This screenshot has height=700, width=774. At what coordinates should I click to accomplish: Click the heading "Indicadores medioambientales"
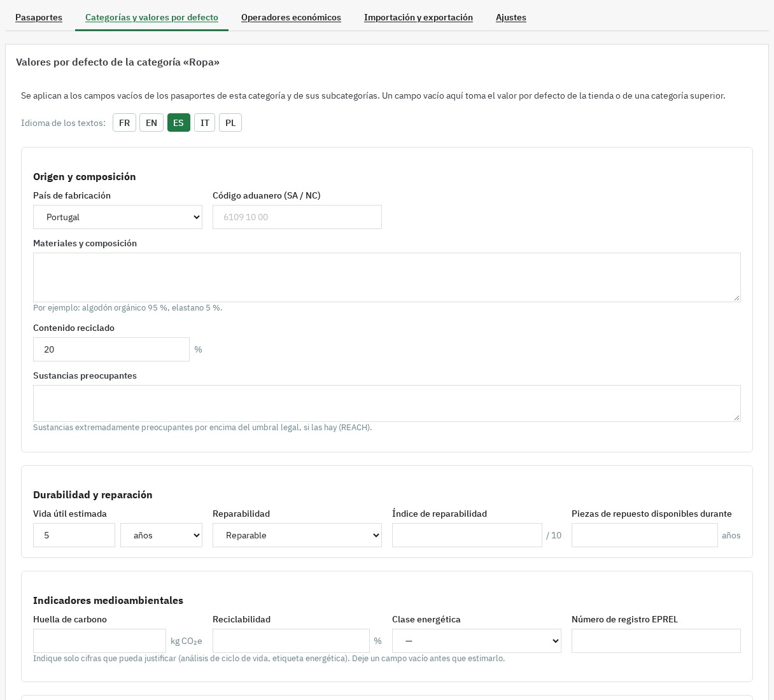pyautogui.click(x=108, y=600)
